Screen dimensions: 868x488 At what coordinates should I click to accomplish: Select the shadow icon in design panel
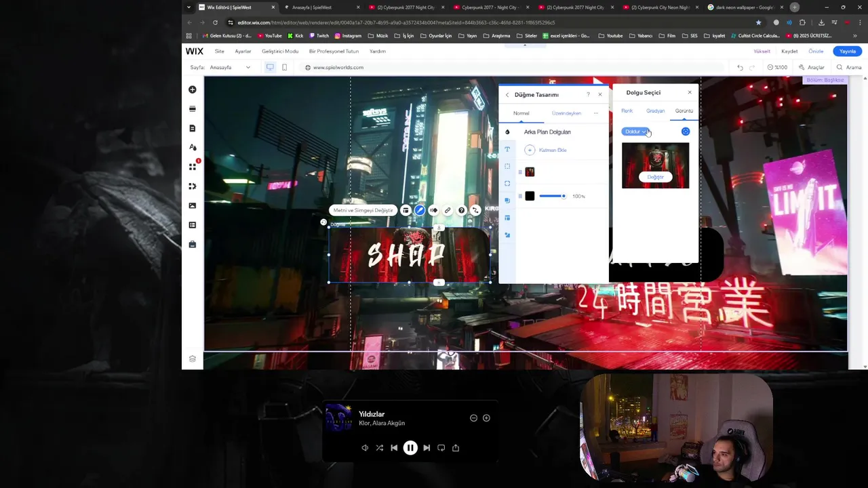pos(507,201)
